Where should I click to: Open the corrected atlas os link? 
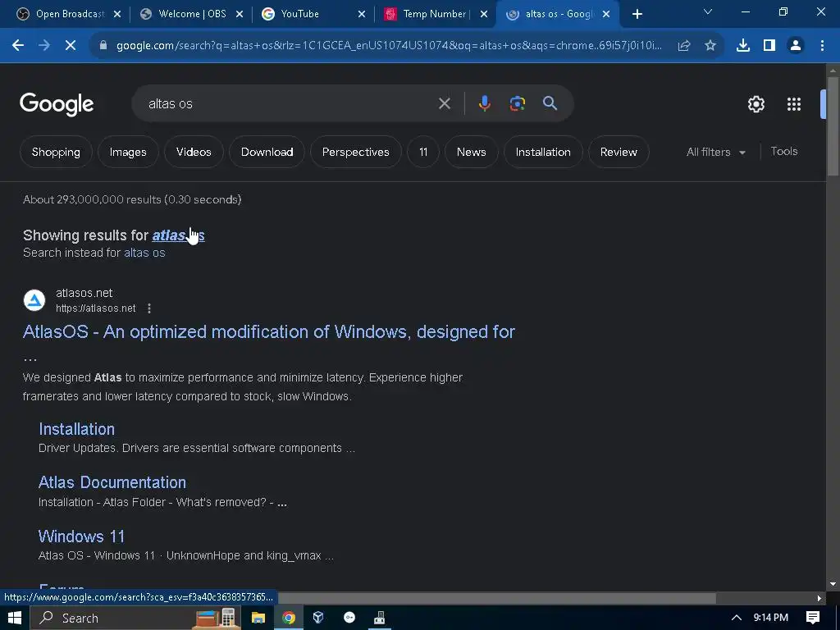click(x=178, y=235)
